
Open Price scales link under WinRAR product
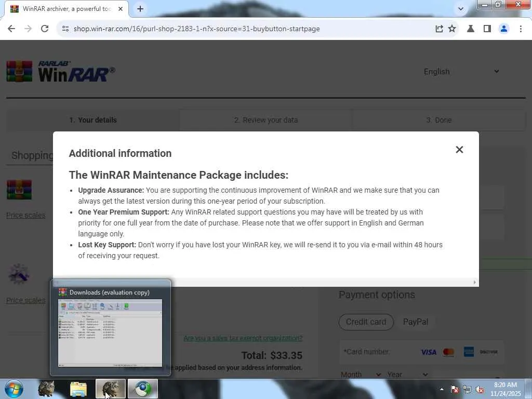[26, 215]
